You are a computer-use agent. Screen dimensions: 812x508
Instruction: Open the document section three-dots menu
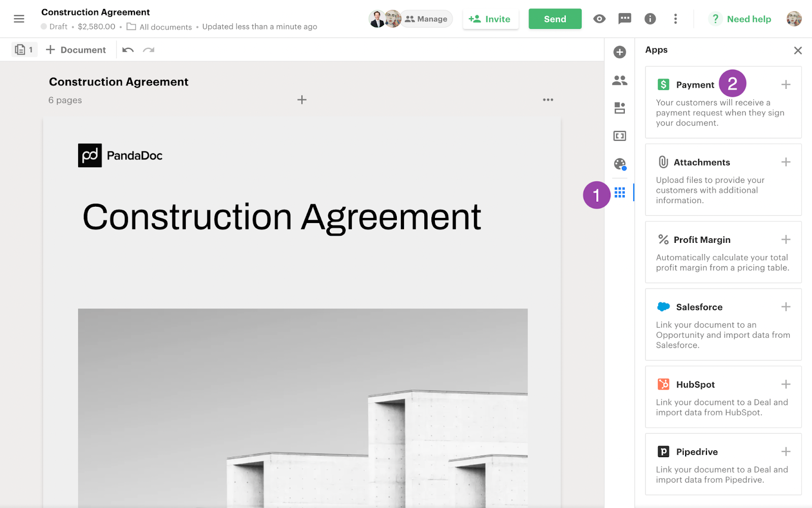(548, 100)
